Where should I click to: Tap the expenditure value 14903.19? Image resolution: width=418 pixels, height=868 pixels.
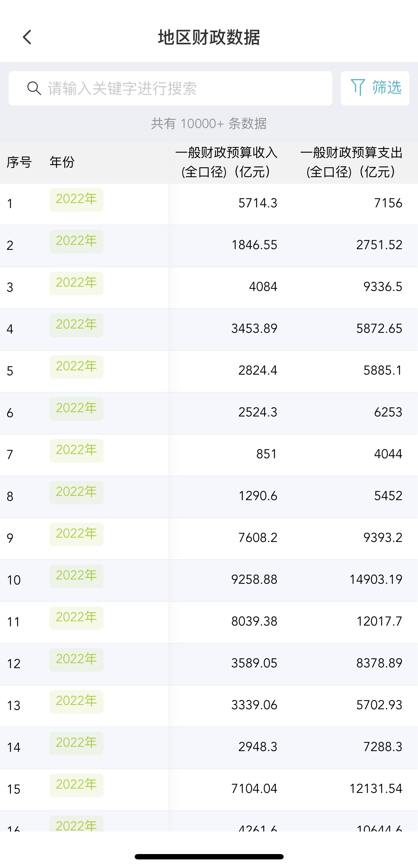coord(376,580)
